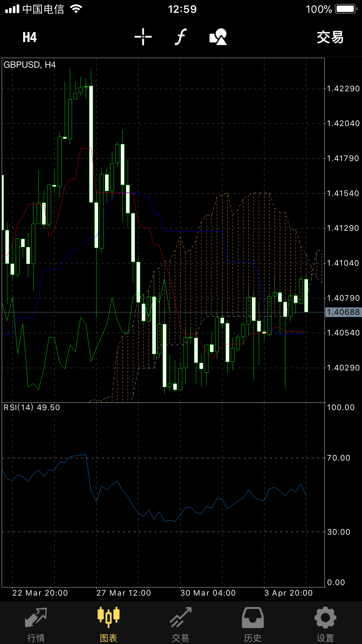Open the H4 timeframe selector
The image size is (362, 644).
pyautogui.click(x=30, y=37)
